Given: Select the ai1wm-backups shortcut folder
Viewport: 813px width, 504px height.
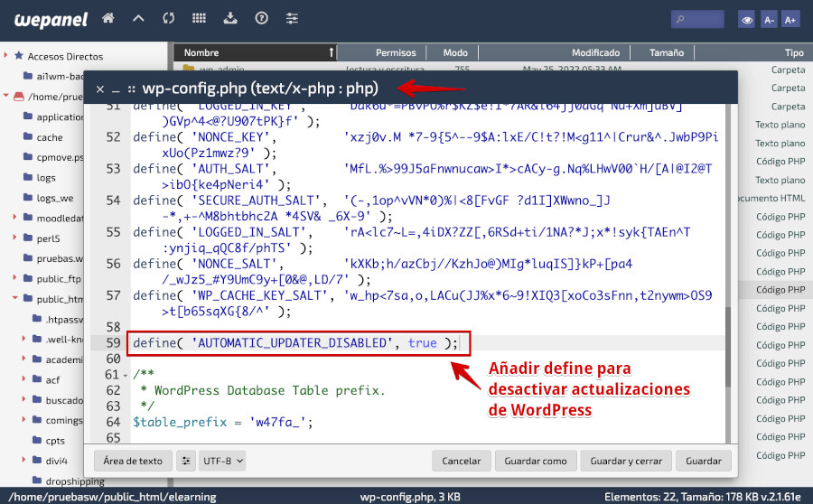Looking at the screenshot, I should point(60,76).
